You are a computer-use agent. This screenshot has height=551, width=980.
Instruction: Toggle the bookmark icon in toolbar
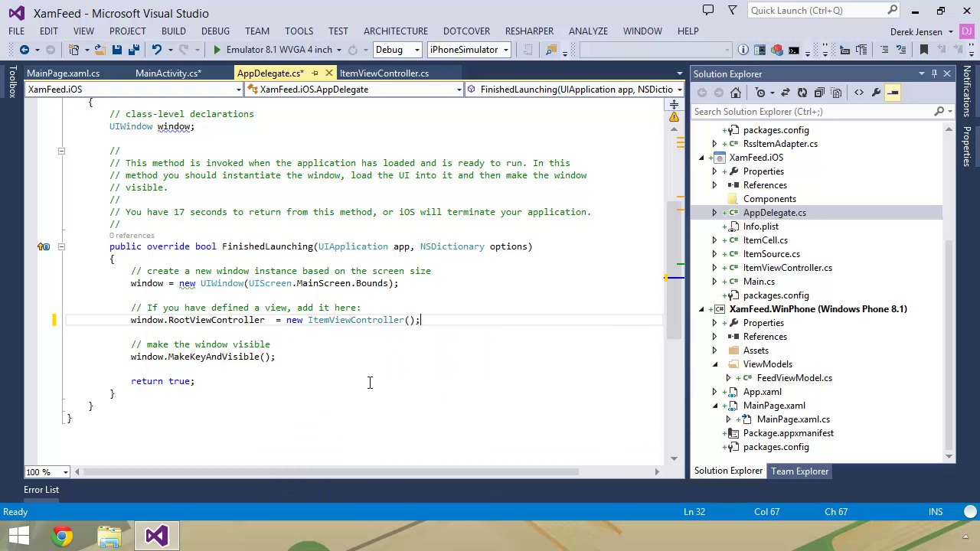pyautogui.click(x=923, y=50)
